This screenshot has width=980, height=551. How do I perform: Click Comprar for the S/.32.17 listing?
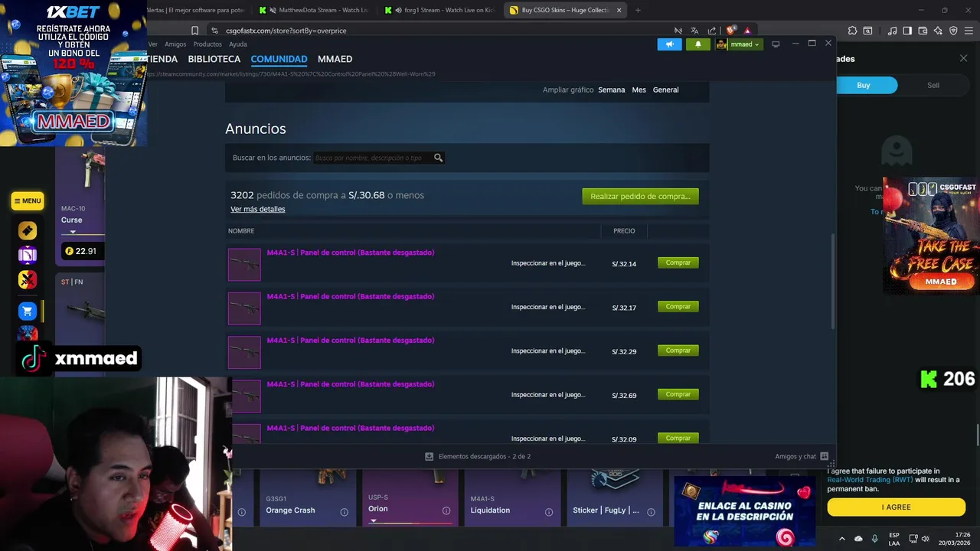(678, 306)
